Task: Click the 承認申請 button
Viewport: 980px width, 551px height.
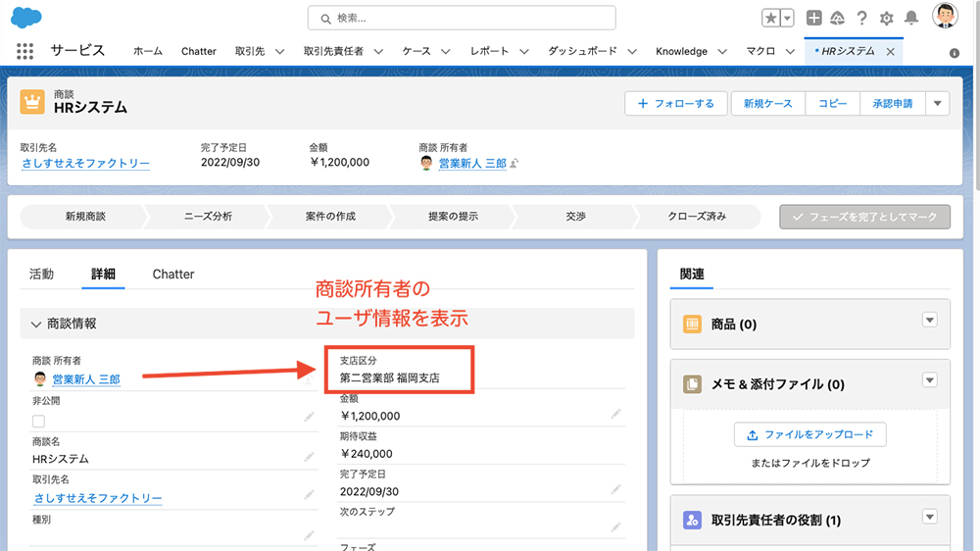Action: click(893, 104)
